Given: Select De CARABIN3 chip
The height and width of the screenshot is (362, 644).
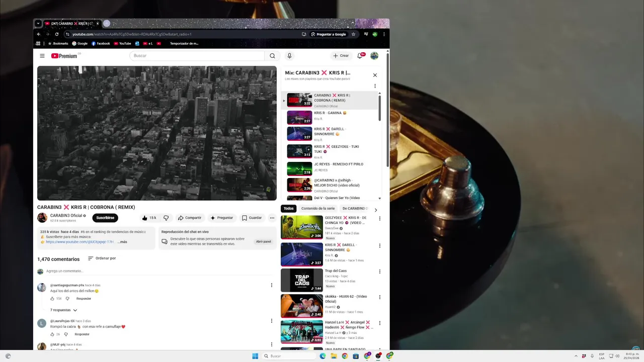Looking at the screenshot, I should pyautogui.click(x=355, y=209).
